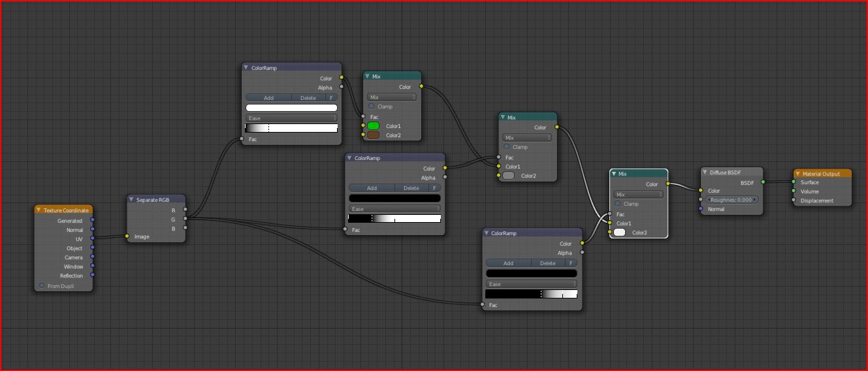
Task: Click the Surface input socket
Action: (794, 182)
